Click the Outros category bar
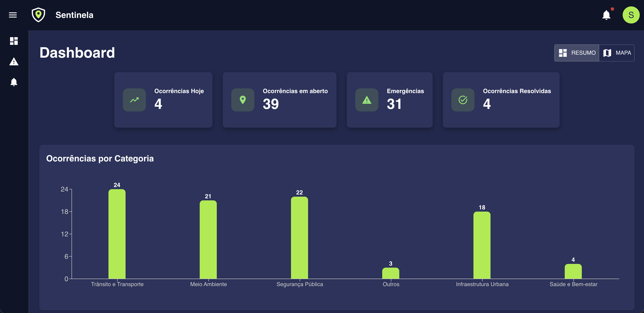Viewport: 644px width, 313px height. pos(391,273)
